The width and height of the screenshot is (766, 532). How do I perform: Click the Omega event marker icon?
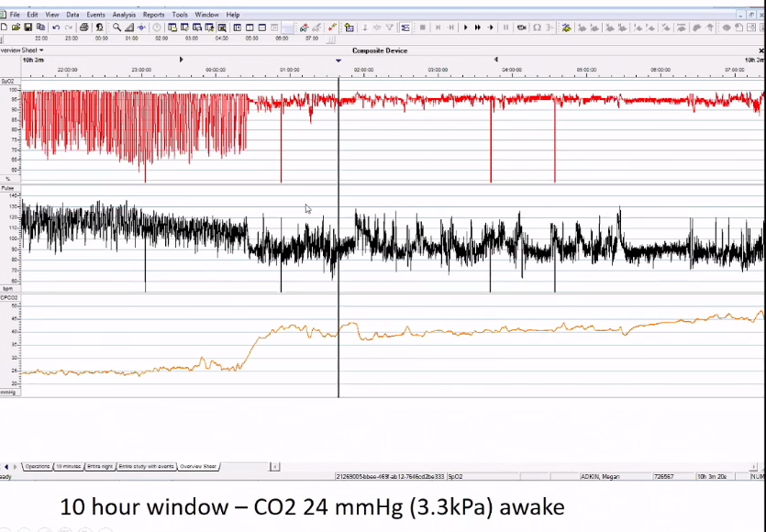[538, 28]
